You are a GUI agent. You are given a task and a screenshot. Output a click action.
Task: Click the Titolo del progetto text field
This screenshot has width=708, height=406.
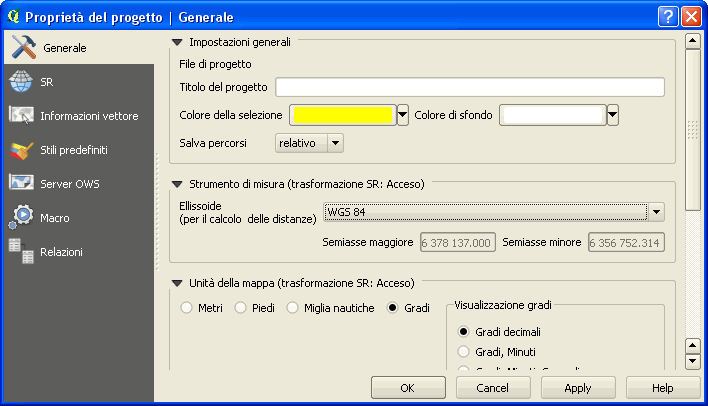pyautogui.click(x=470, y=87)
